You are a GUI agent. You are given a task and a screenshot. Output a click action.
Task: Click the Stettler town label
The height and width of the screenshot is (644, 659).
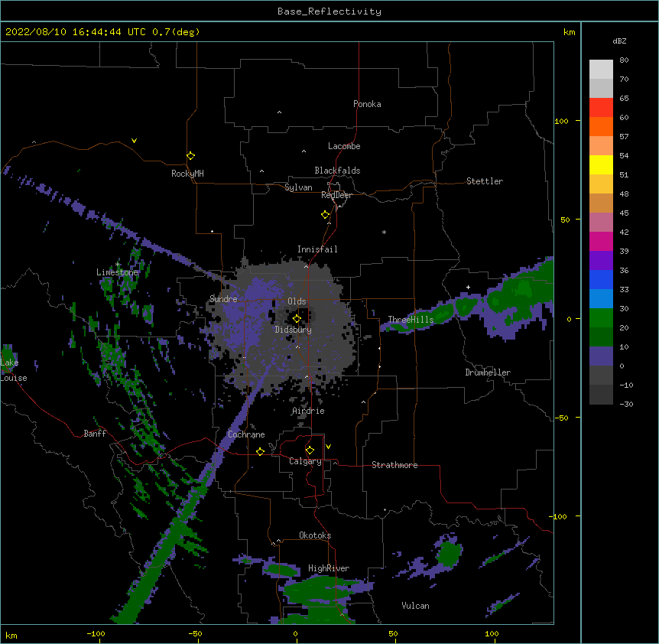tap(484, 181)
